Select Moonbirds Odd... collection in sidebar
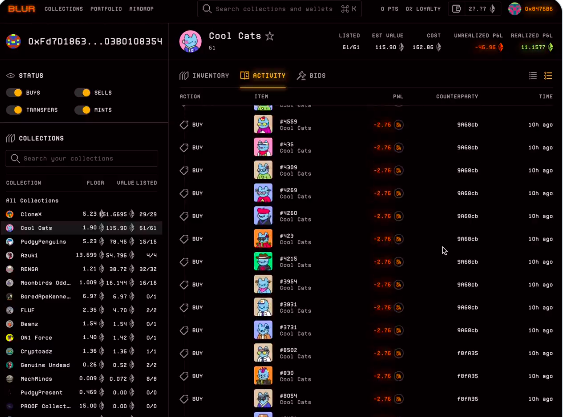The height and width of the screenshot is (417, 564). coord(82,283)
